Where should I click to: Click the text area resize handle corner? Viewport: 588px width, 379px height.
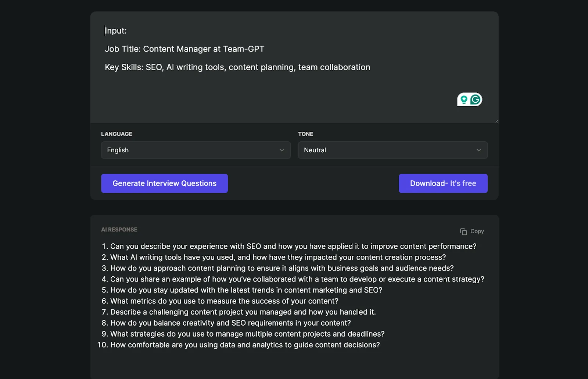(x=496, y=121)
